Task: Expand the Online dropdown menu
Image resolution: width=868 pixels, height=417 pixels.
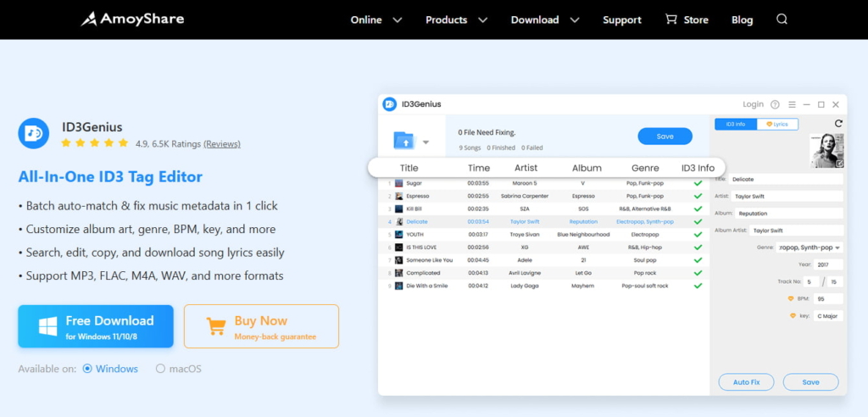Action: (377, 19)
